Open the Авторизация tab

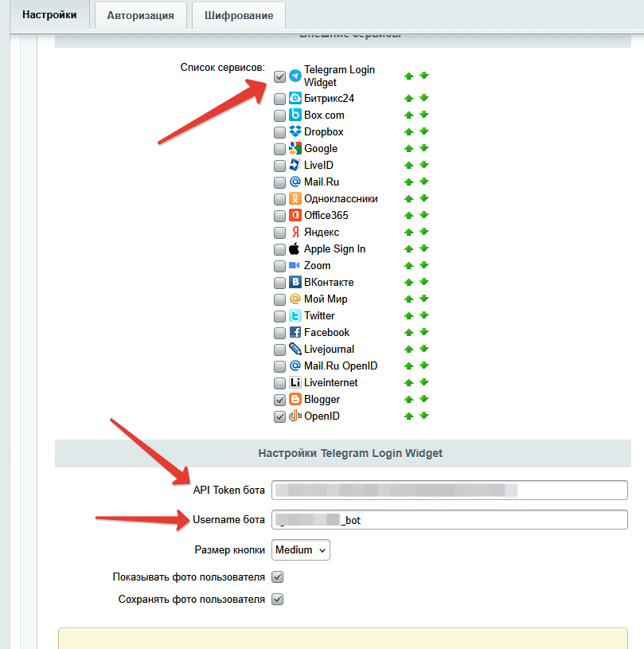pyautogui.click(x=140, y=15)
